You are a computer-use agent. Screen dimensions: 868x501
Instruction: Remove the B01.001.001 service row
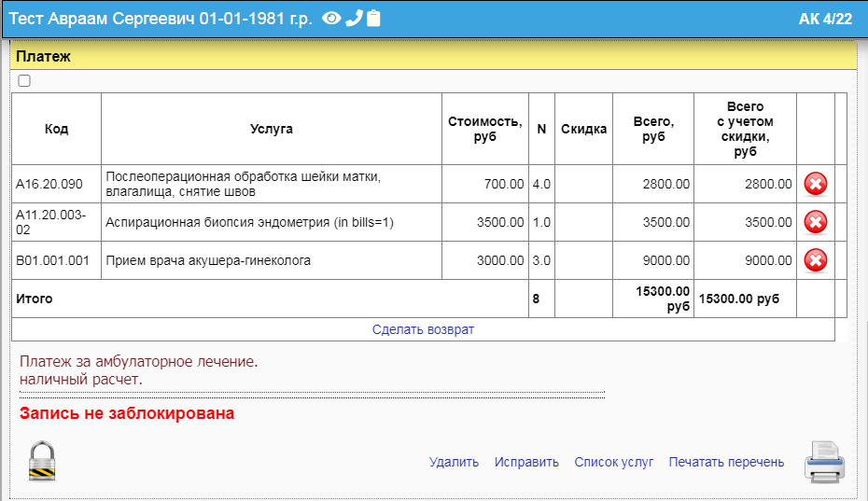point(815,260)
